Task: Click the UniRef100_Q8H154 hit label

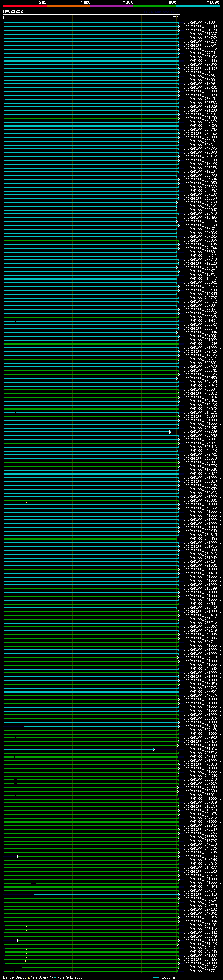Action: (200, 99)
